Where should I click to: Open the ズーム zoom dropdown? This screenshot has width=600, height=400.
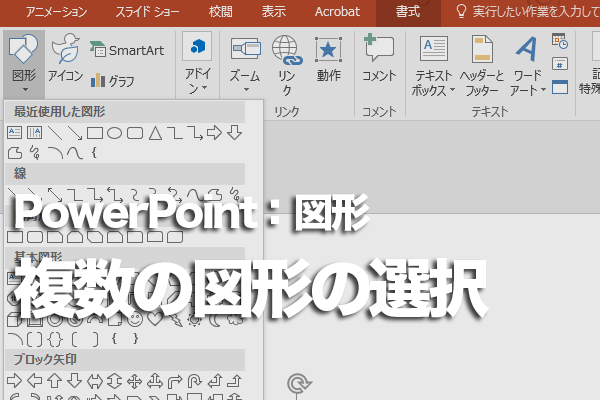(245, 64)
